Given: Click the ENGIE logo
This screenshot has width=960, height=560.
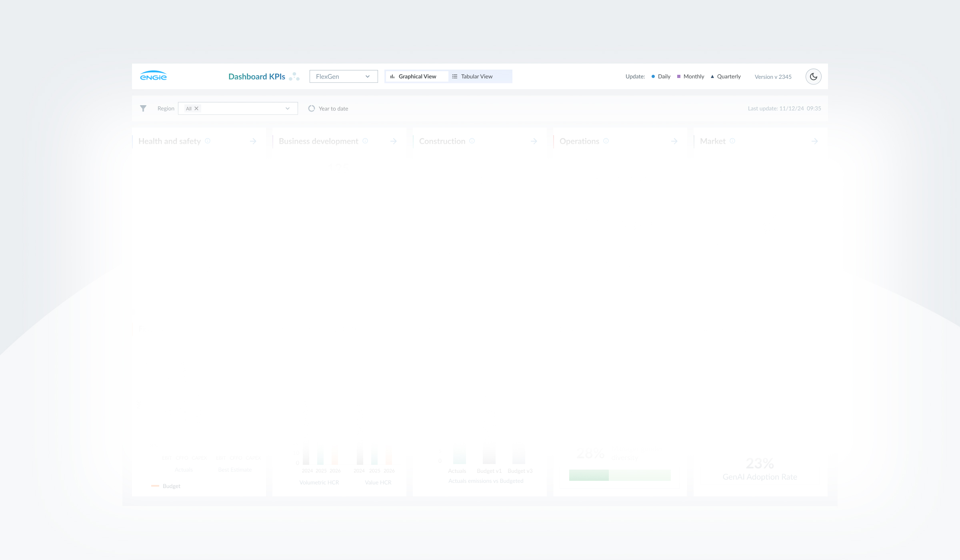Looking at the screenshot, I should click(154, 76).
